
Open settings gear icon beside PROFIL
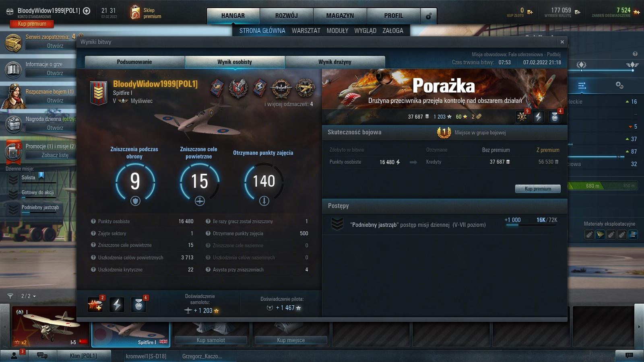pyautogui.click(x=429, y=16)
